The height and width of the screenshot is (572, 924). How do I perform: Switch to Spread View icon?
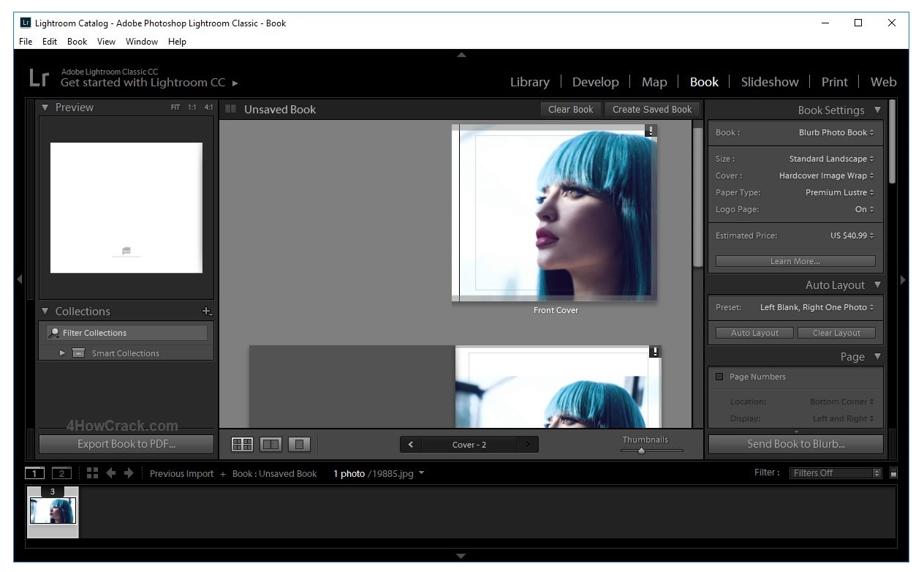coord(271,444)
